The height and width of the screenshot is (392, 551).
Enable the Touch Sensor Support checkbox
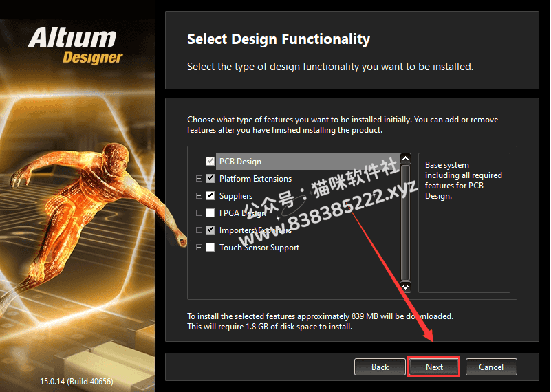point(210,248)
